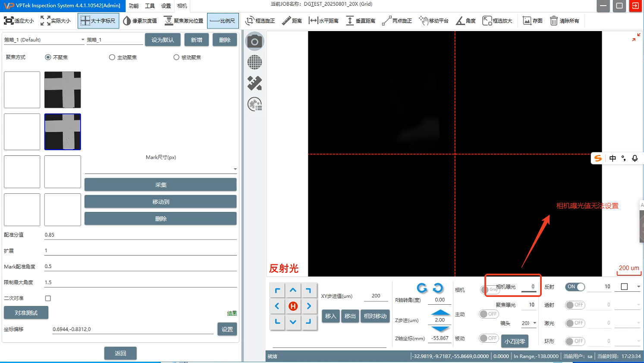
Task: Click the 对准测试 button
Action: [x=26, y=312]
